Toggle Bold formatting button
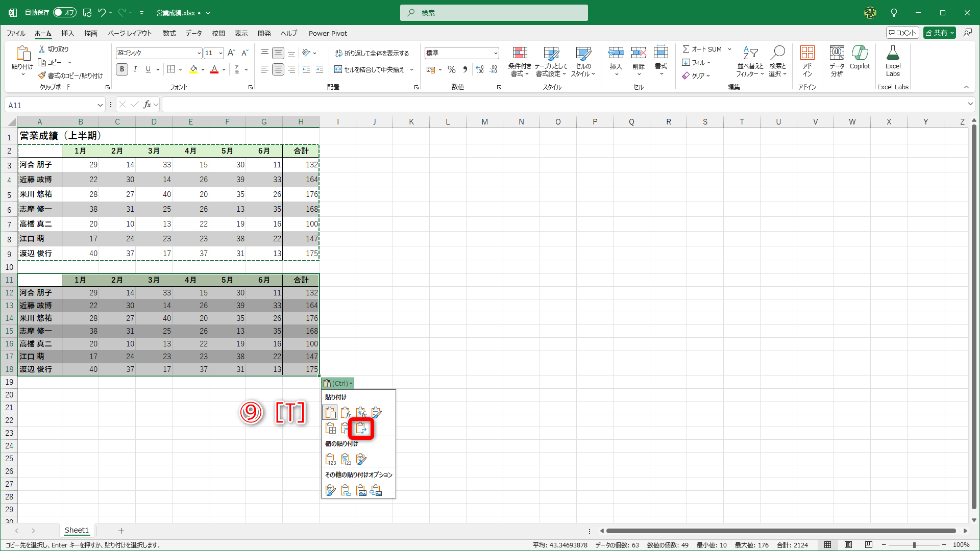This screenshot has height=551, width=980. tap(122, 69)
